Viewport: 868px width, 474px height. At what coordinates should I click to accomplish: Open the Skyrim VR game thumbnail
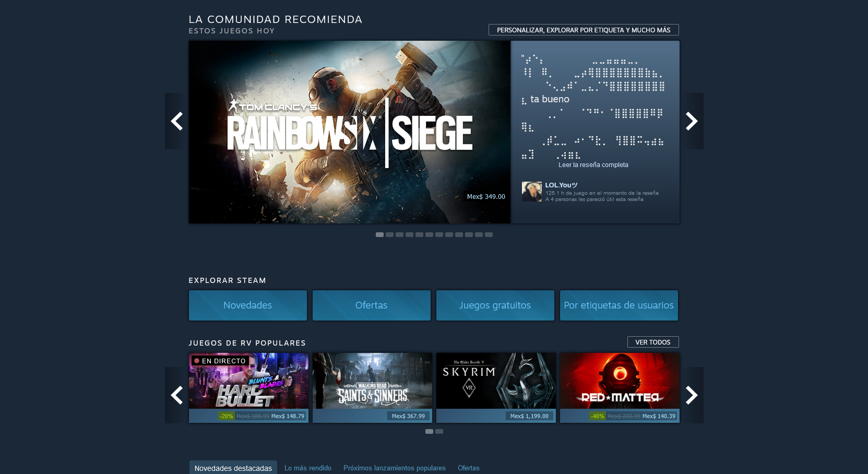(x=496, y=381)
